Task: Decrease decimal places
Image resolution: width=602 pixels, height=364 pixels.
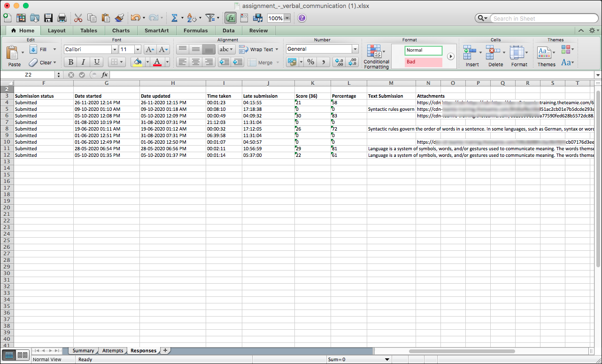Action: [352, 62]
